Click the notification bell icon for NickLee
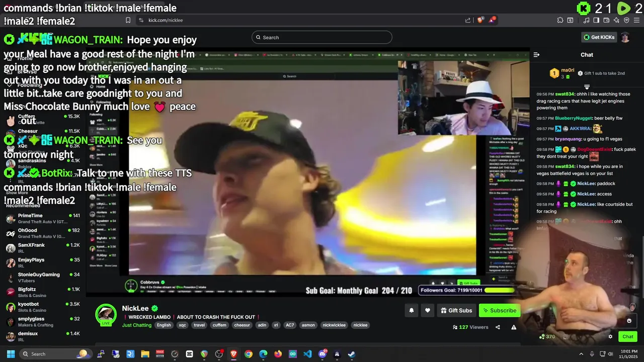Screen dimensions: 644x362 (x=411, y=310)
